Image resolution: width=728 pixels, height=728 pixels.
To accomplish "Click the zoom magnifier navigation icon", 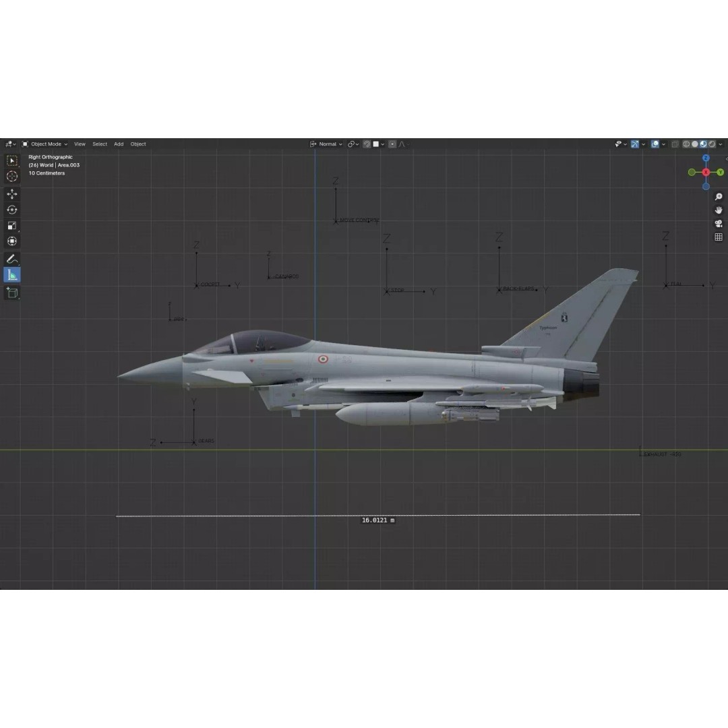I will [719, 197].
